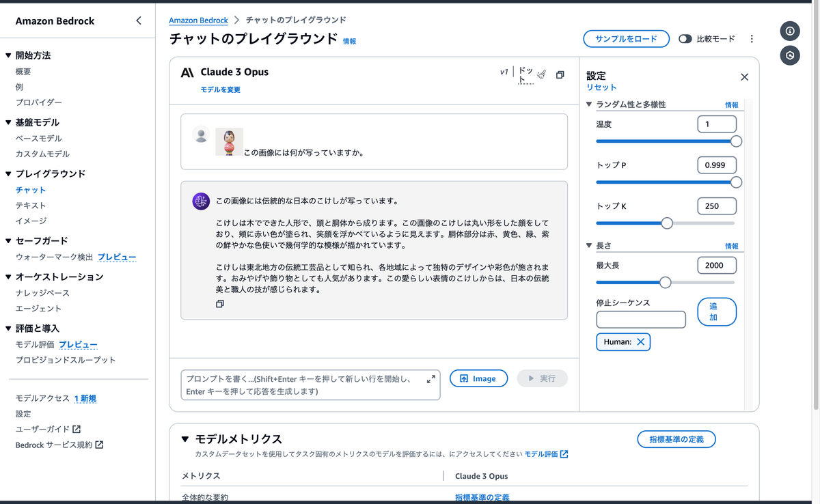Collapse the 開始方法 sidebar section

8,55
